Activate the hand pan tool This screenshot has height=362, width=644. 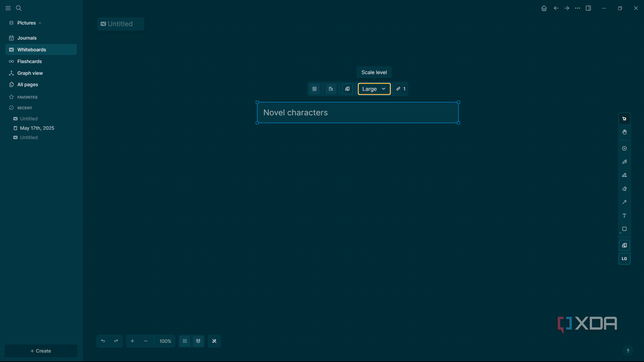tap(624, 132)
